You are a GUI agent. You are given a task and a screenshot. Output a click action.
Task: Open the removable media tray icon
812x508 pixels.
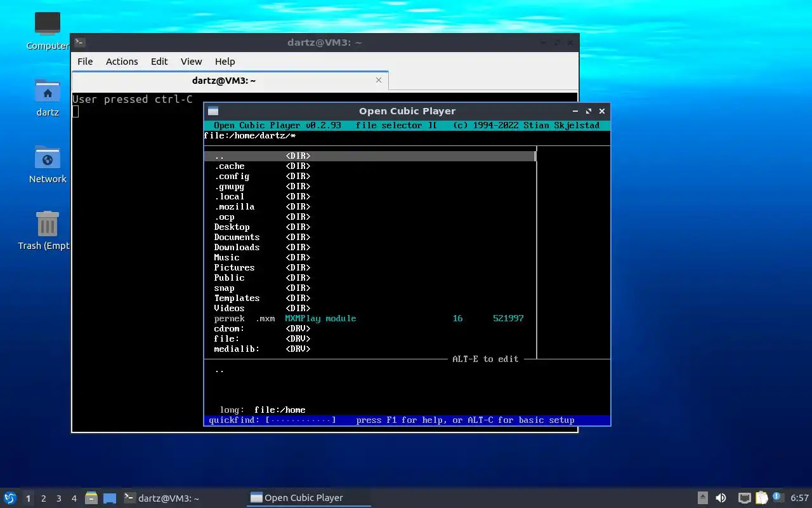(703, 498)
